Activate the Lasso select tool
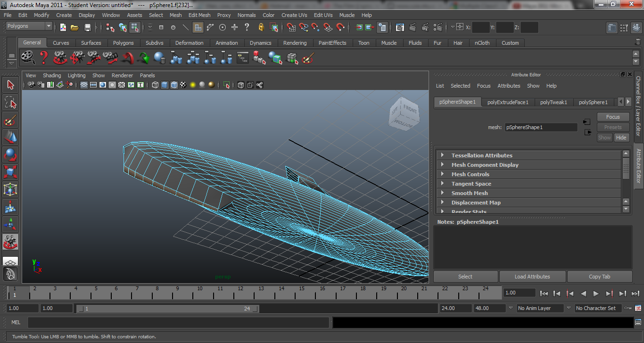The width and height of the screenshot is (644, 343). [10, 102]
